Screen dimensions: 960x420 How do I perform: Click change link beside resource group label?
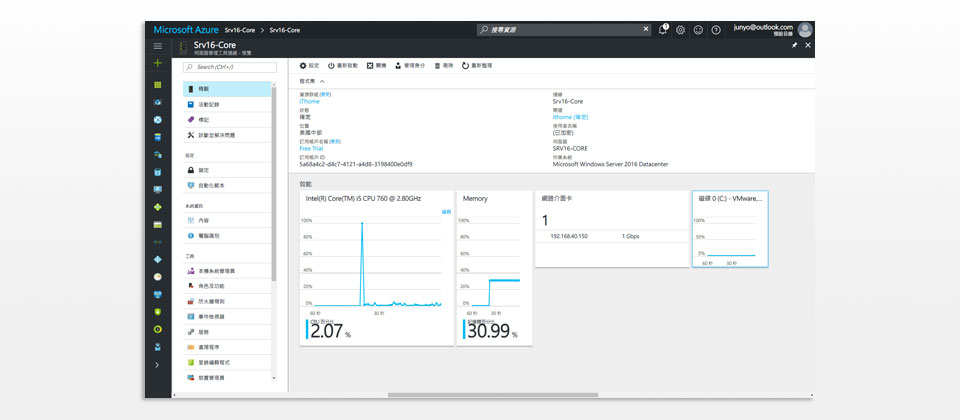(x=325, y=94)
